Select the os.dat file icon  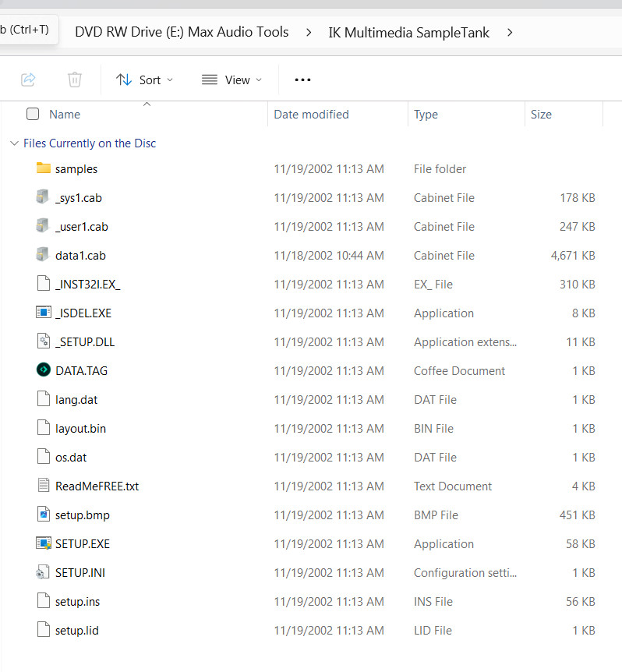tap(44, 456)
